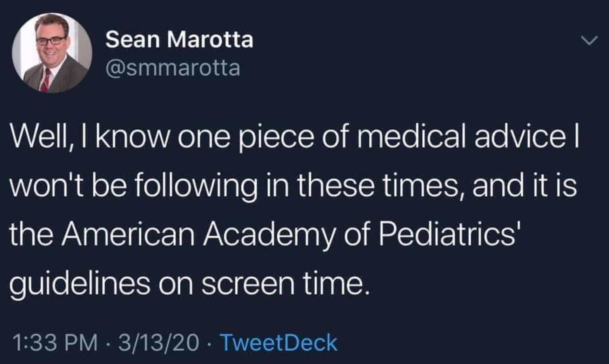
Task: Click the words "one piece" in the tweet
Action: [x=246, y=137]
